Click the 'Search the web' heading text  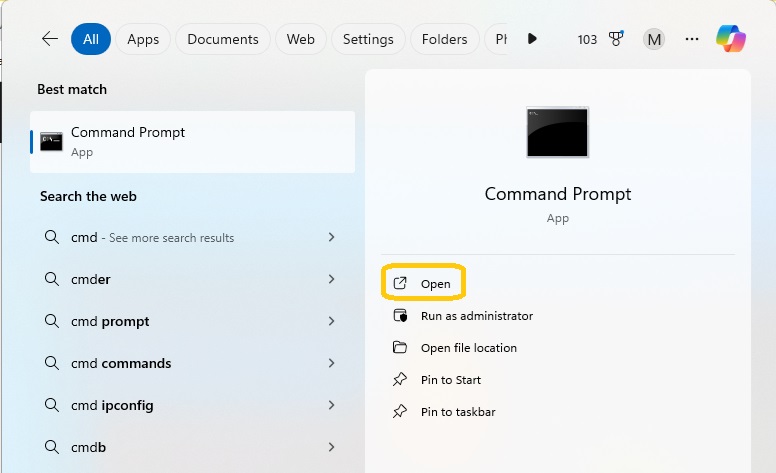coord(88,196)
